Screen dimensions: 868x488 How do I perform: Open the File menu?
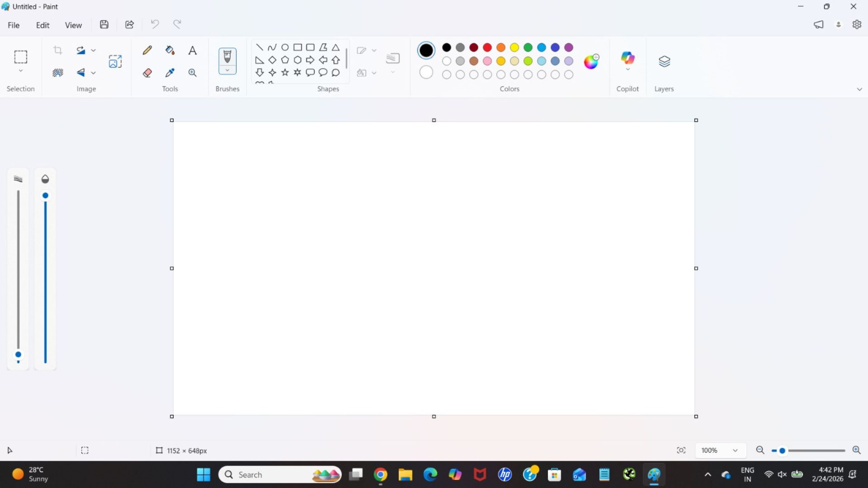14,25
